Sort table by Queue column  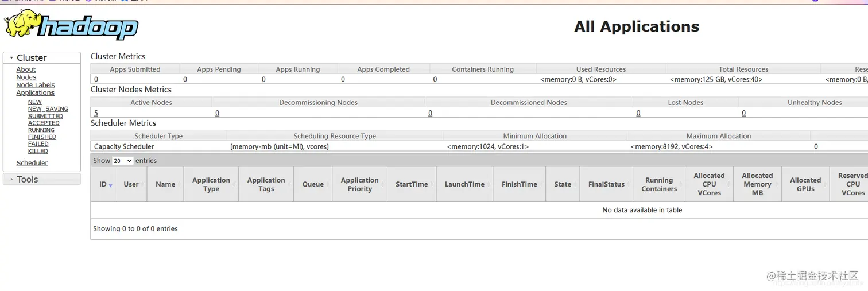click(313, 184)
